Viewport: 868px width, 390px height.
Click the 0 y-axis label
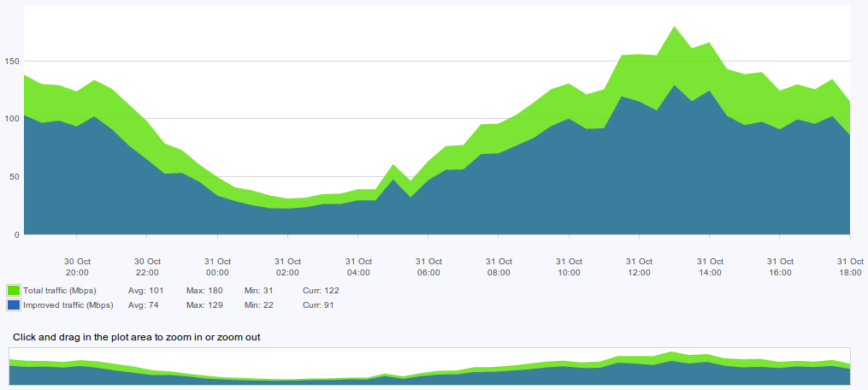(x=17, y=235)
